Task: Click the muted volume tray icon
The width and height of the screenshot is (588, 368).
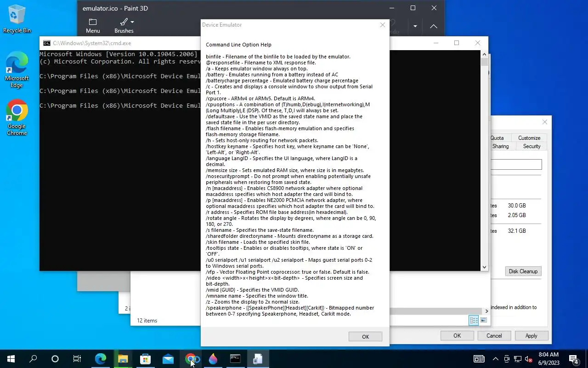Action: click(x=529, y=359)
